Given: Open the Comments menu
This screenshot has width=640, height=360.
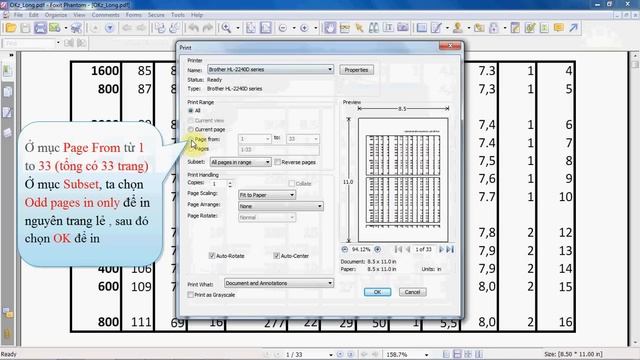Looking at the screenshot, I should point(105,15).
